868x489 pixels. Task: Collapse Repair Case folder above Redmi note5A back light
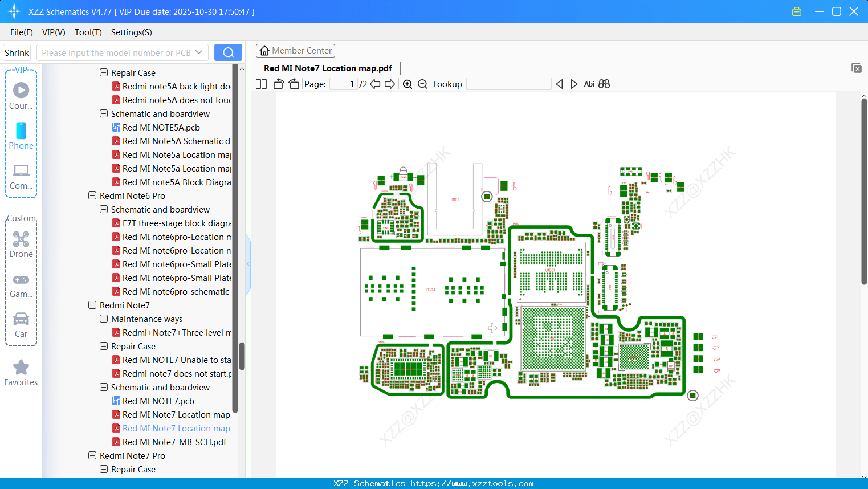point(104,72)
